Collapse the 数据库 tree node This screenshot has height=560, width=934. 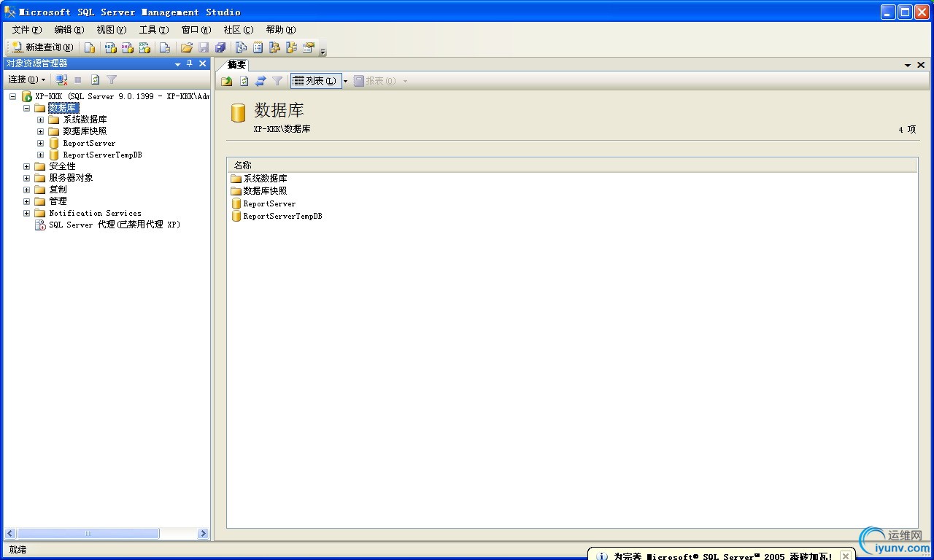pyautogui.click(x=27, y=108)
